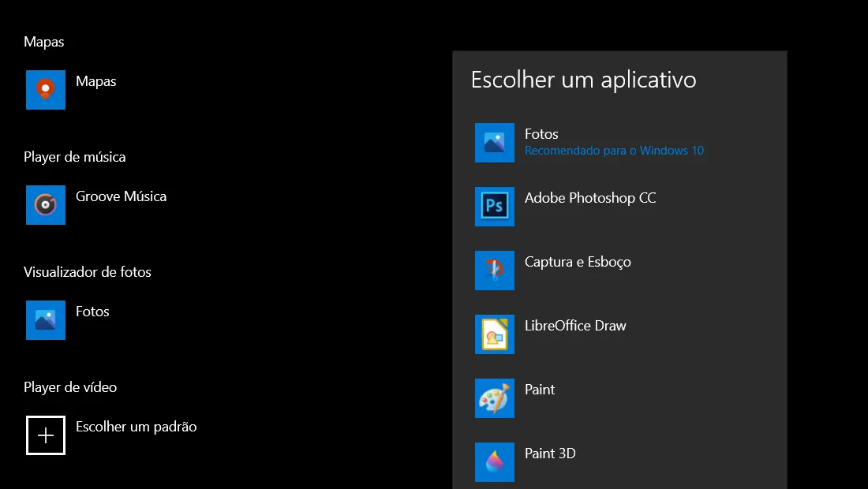Click the Mapas default app label
This screenshot has width=868, height=489.
95,82
